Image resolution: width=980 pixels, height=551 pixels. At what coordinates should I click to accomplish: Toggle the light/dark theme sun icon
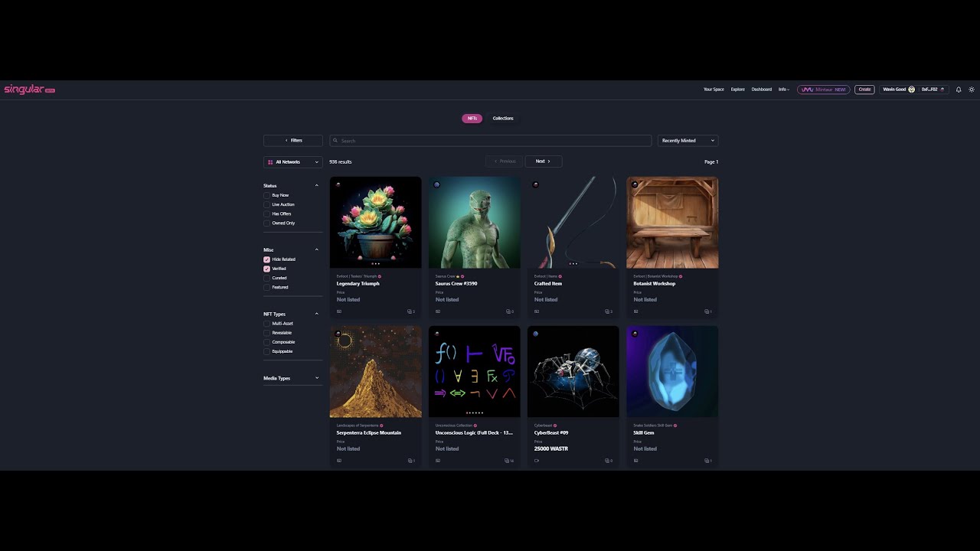(x=972, y=90)
